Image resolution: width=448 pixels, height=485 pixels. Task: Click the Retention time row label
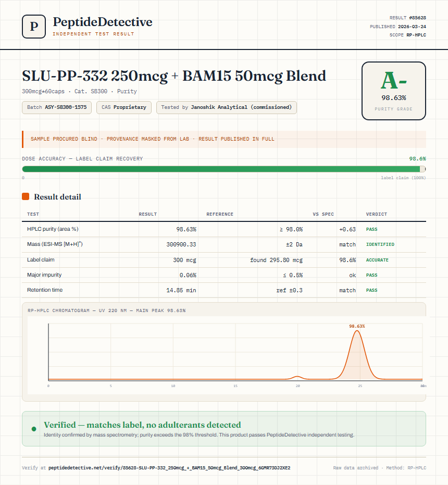[x=45, y=290]
